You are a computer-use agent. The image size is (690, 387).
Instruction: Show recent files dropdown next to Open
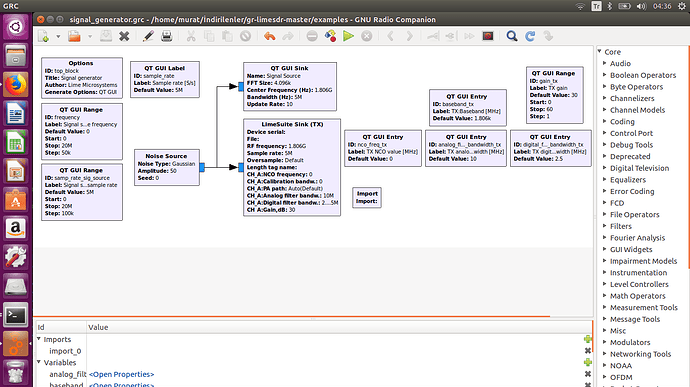click(90, 37)
